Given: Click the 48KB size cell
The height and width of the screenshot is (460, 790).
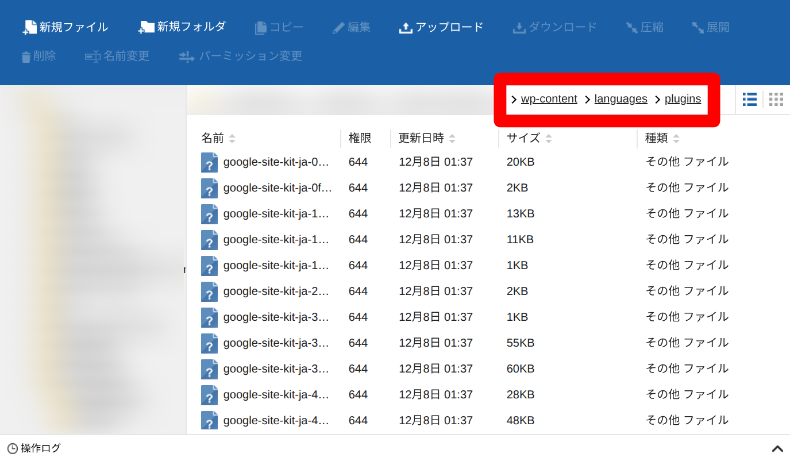Looking at the screenshot, I should (x=520, y=420).
